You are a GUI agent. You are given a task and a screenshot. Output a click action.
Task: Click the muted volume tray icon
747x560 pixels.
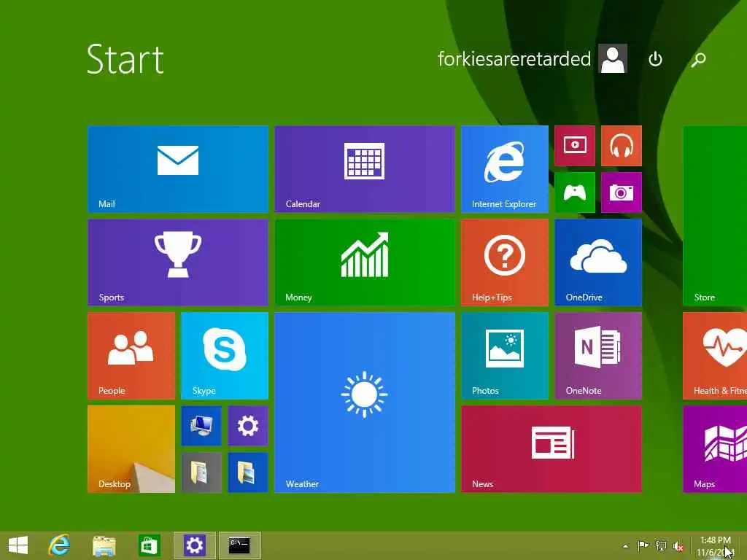tap(678, 546)
